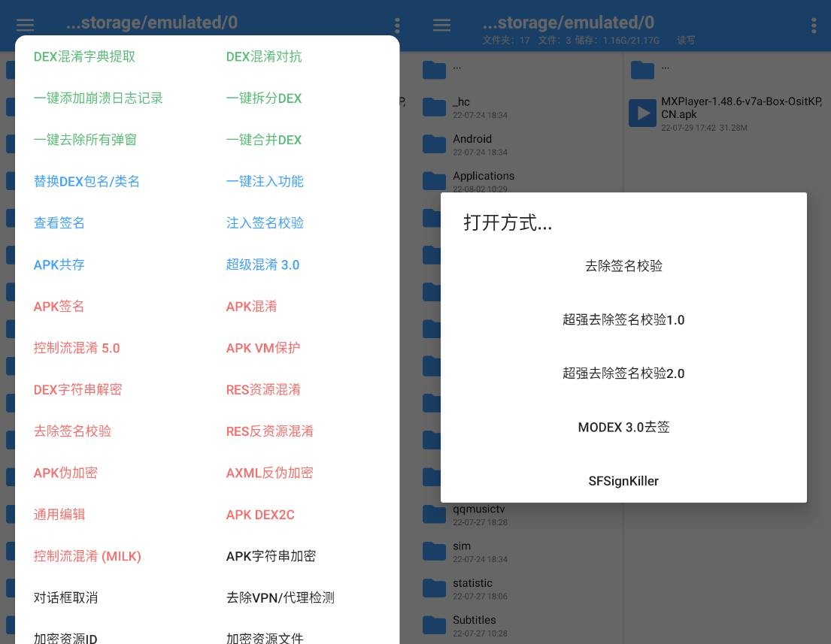Screen dimensions: 831x644
Task: Click Android folder name
Action: click(x=472, y=139)
